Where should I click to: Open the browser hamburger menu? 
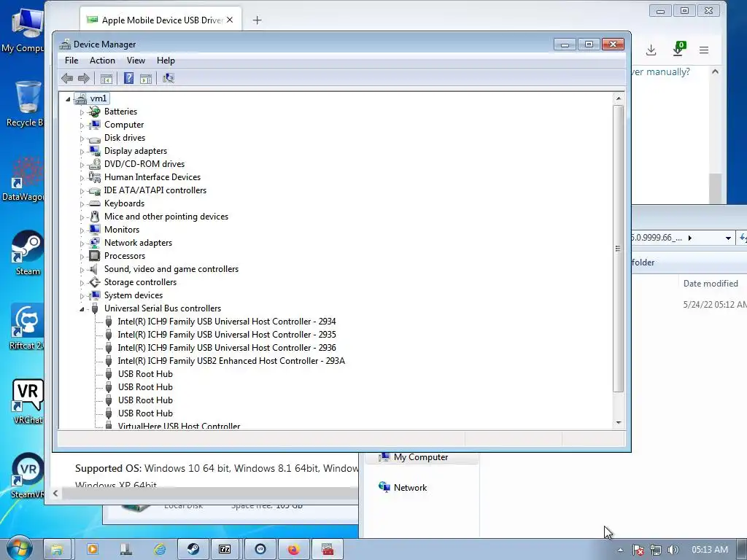point(704,50)
